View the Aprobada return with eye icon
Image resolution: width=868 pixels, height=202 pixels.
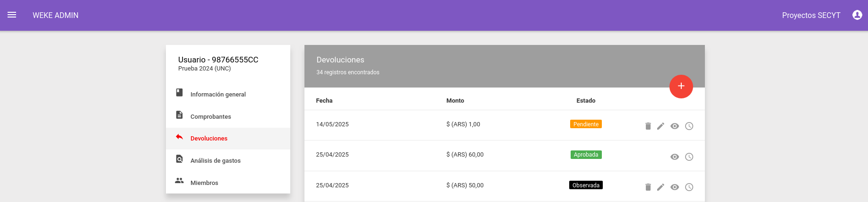[675, 157]
